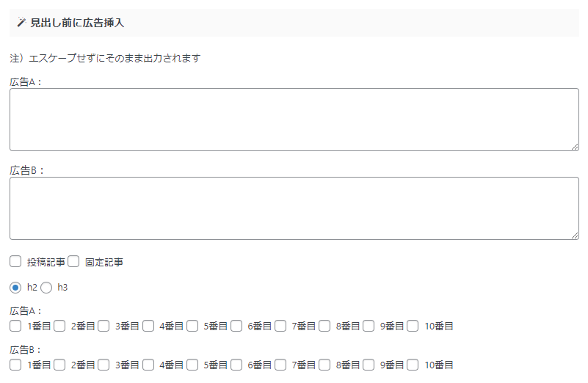Select the h2 radio button
The image size is (588, 383).
(15, 288)
